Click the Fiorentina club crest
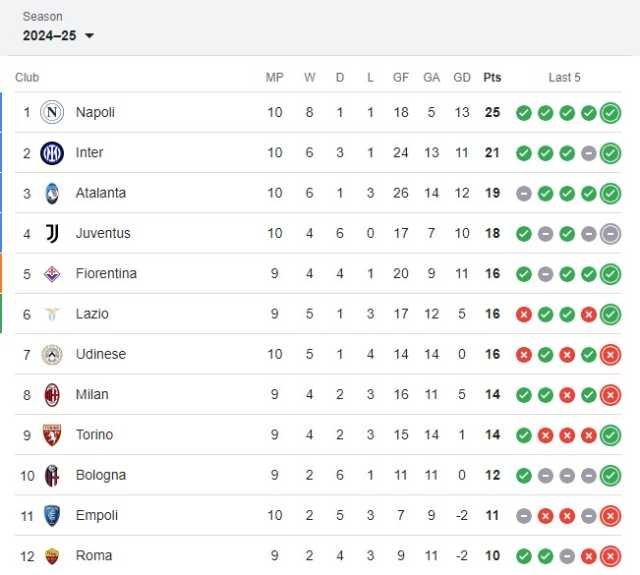 pyautogui.click(x=52, y=274)
